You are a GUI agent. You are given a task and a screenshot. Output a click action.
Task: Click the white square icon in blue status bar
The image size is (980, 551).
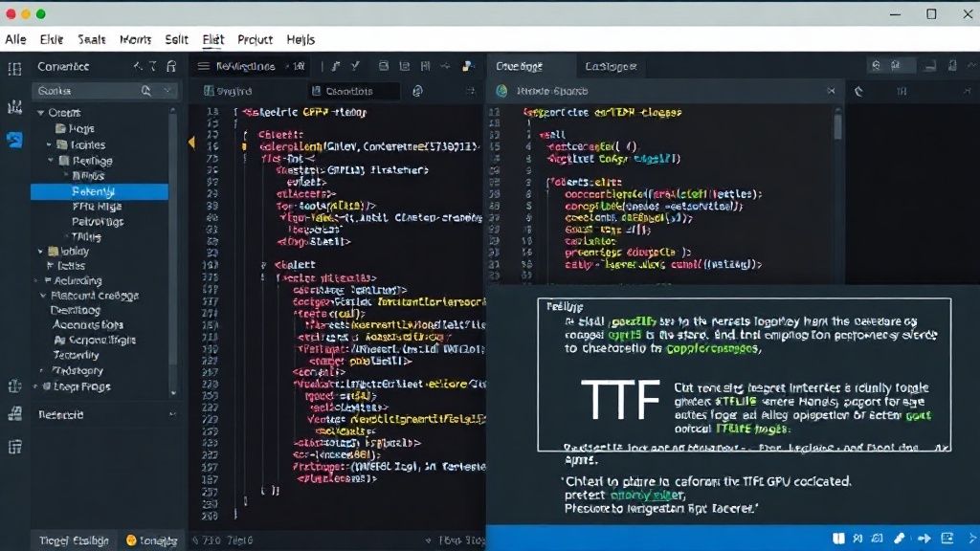[838, 539]
